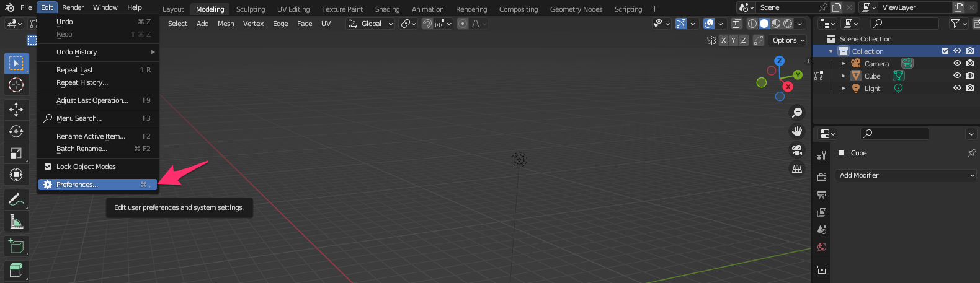This screenshot has height=283, width=980.
Task: Choose the Annotate pencil tool
Action: [x=16, y=199]
